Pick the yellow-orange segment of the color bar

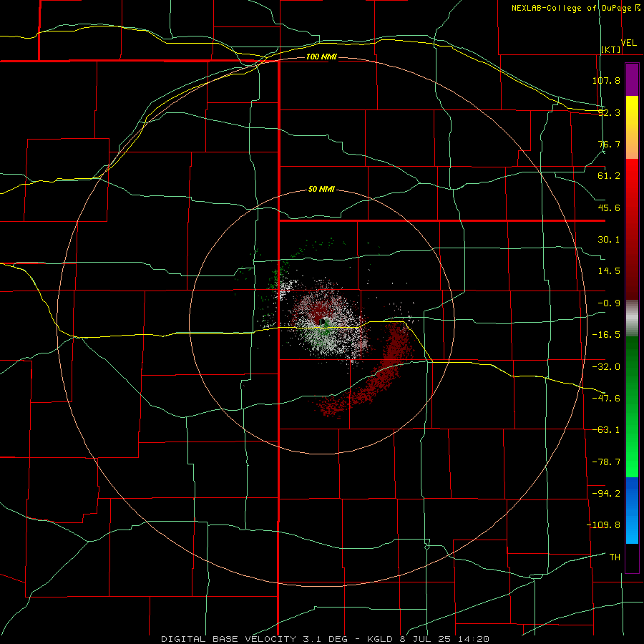coord(632,127)
